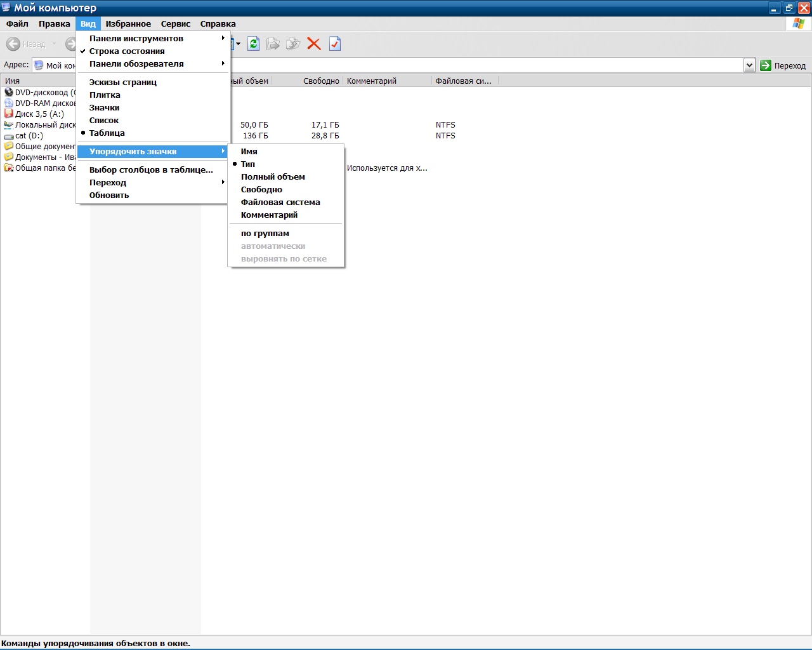The height and width of the screenshot is (650, 812).
Task: Click the window title bar computer icon
Action: click(x=6, y=8)
